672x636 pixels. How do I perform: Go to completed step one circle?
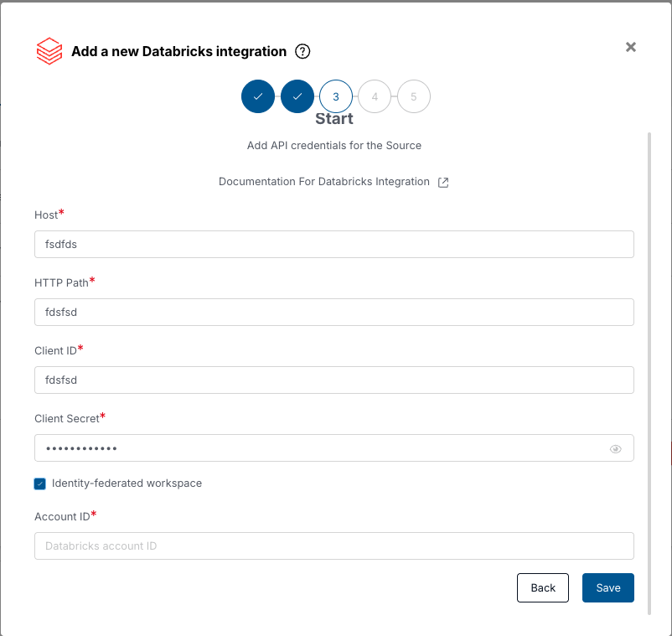tap(258, 96)
